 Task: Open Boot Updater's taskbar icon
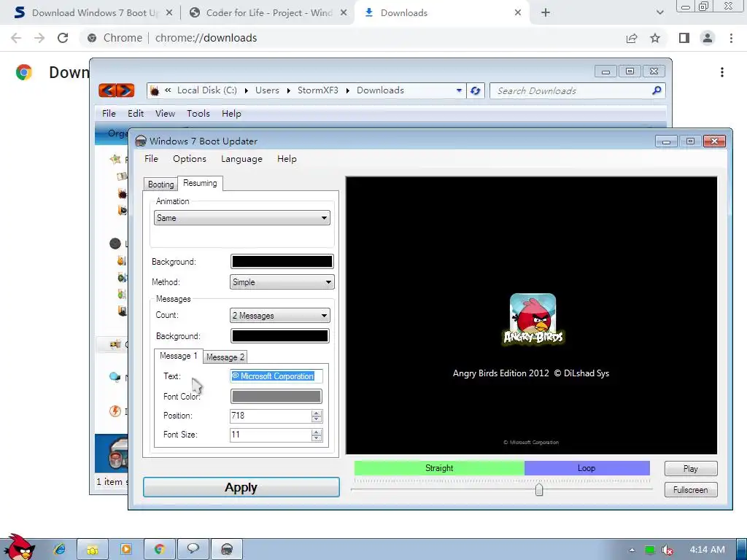[x=227, y=550]
